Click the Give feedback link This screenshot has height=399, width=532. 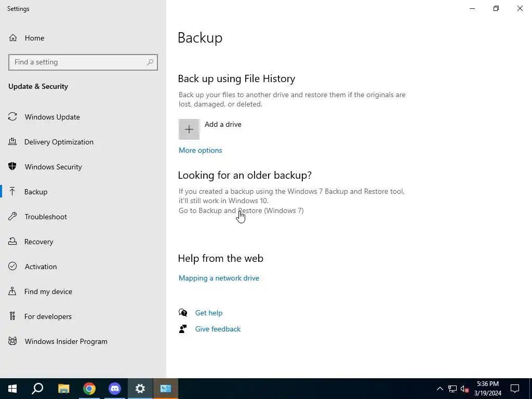218,329
